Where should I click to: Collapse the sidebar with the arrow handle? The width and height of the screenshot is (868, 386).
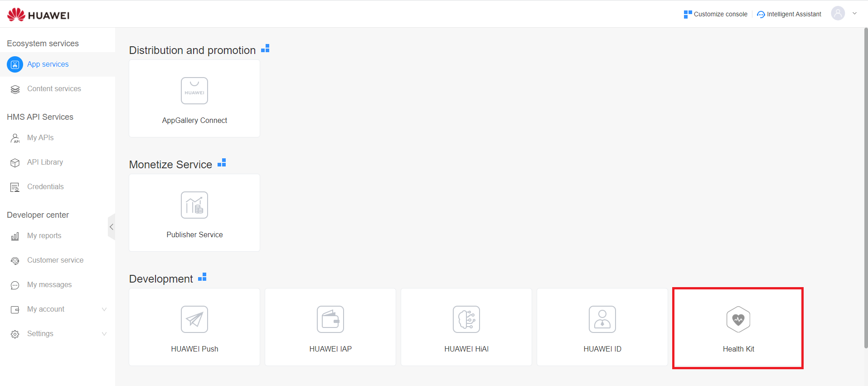pyautogui.click(x=112, y=227)
